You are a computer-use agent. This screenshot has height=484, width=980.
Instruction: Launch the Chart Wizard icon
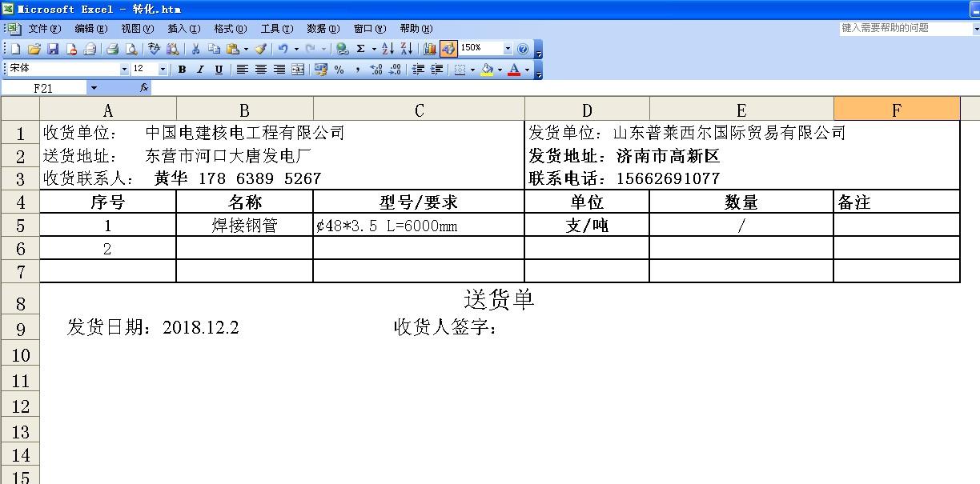point(430,49)
